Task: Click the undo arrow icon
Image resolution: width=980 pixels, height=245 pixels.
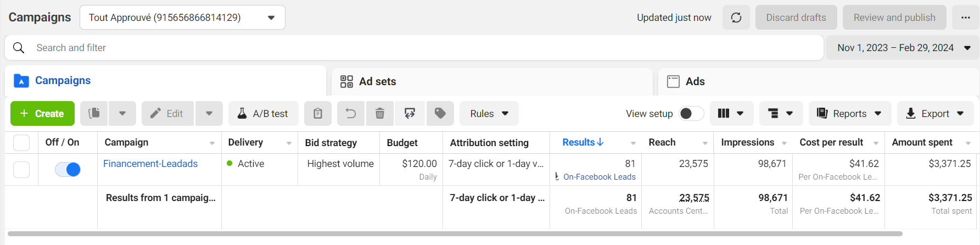Action: point(350,114)
